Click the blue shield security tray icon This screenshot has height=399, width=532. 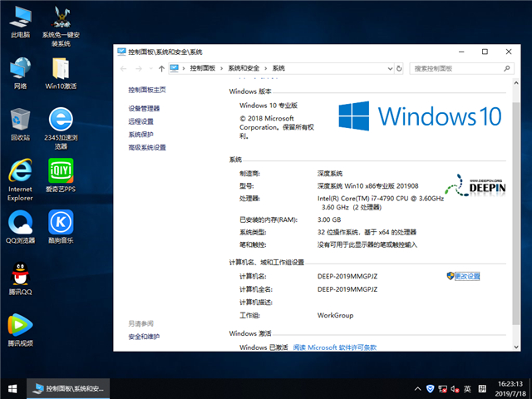coord(431,389)
